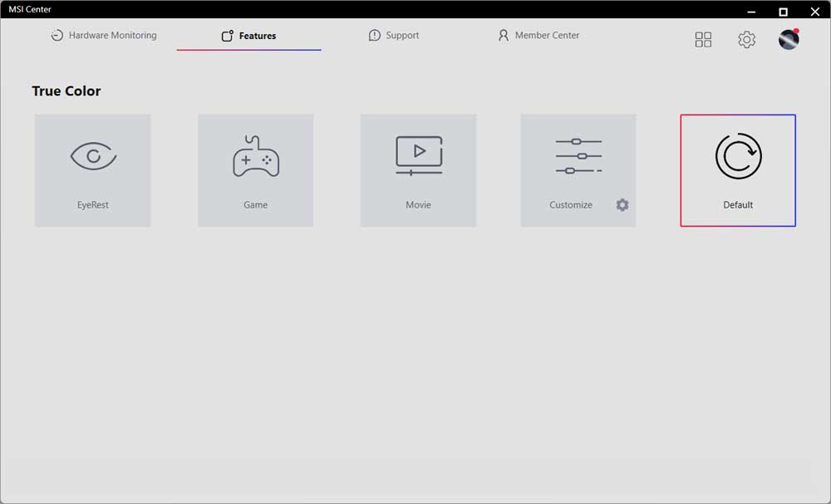Open Customize settings gear

click(x=622, y=205)
